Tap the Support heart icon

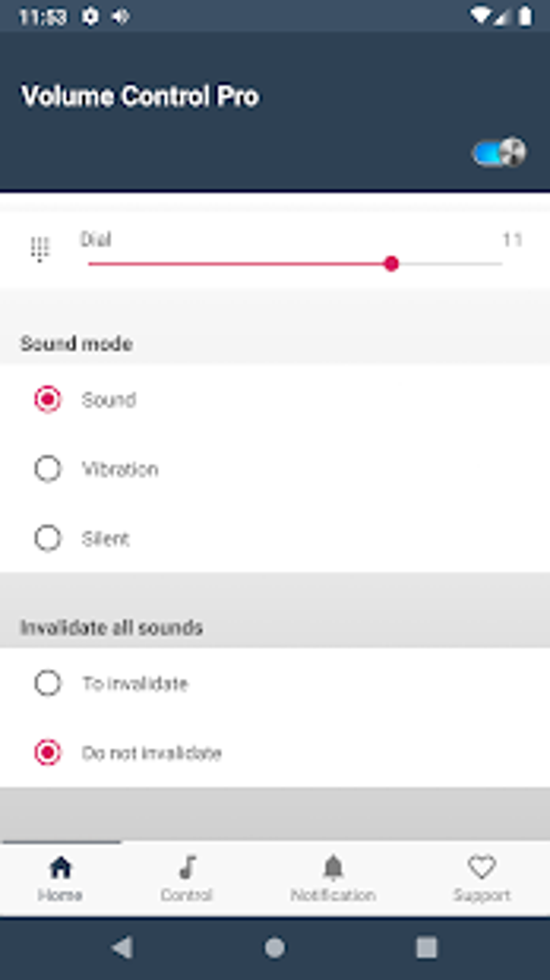pyautogui.click(x=482, y=868)
